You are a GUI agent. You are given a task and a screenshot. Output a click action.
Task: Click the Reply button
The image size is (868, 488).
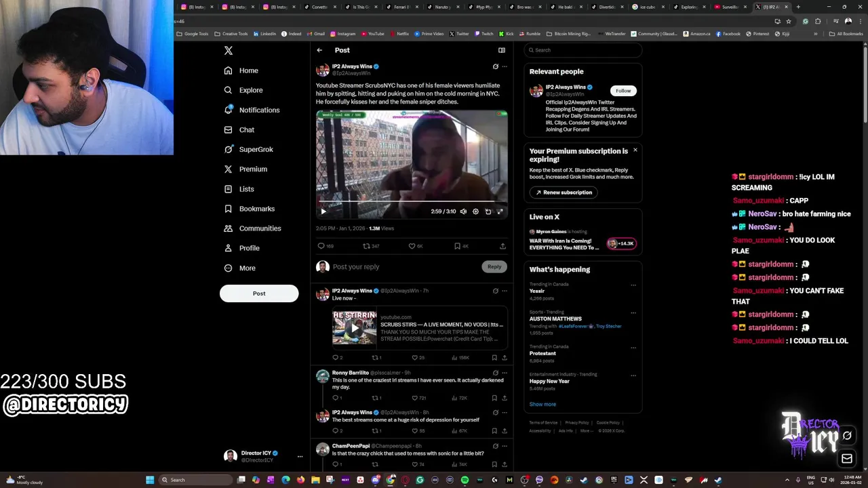point(494,266)
